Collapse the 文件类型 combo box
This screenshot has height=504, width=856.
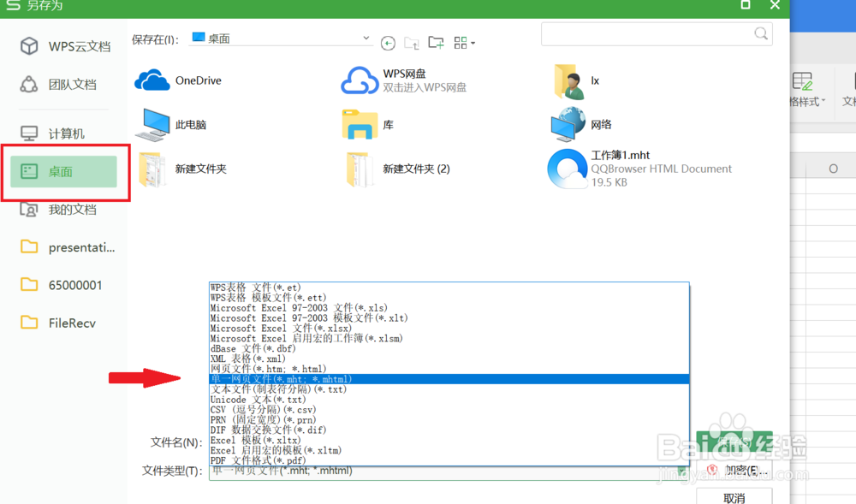tap(682, 471)
